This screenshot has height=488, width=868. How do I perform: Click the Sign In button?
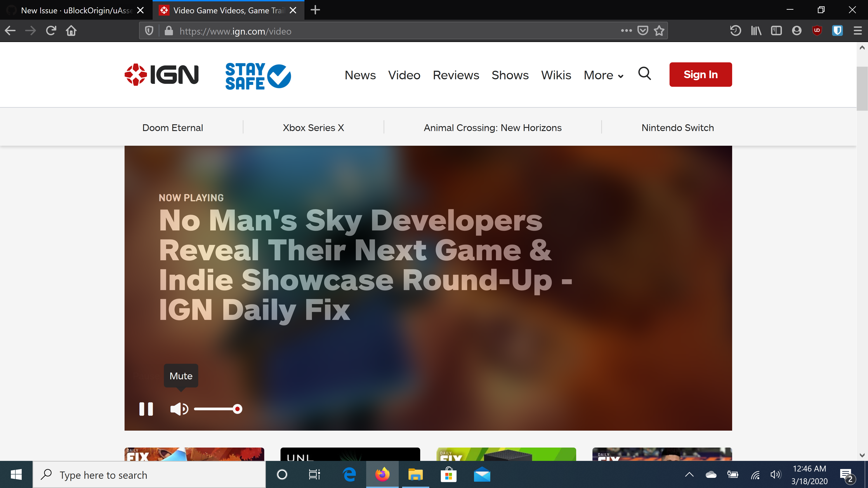[701, 74]
